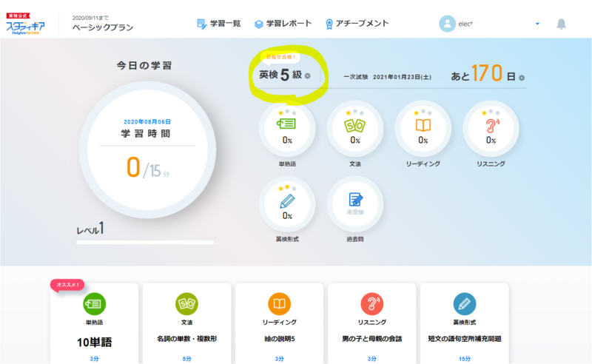This screenshot has width=592, height=364.
Task: Click the orange リーディング book icon
Action: 280,303
